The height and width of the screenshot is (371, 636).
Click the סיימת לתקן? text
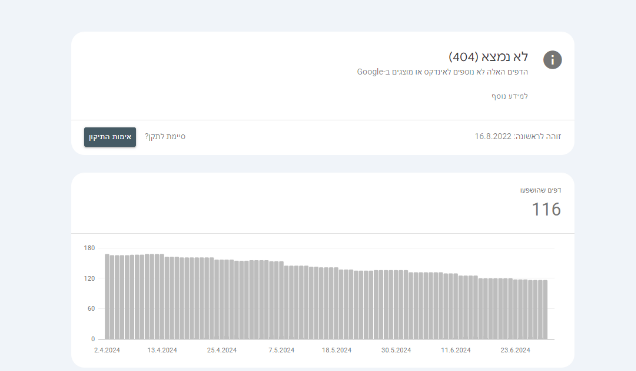tap(165, 137)
